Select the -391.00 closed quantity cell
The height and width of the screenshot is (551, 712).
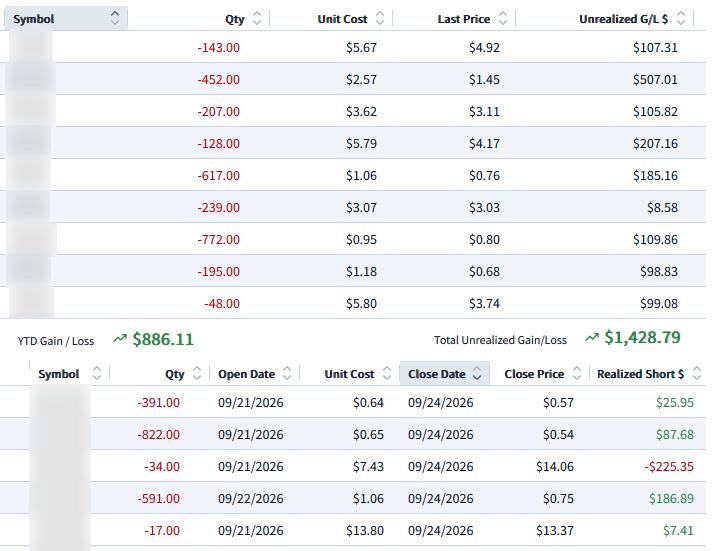[x=158, y=402]
